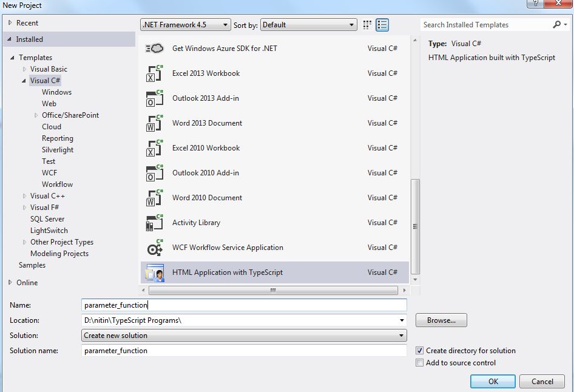Collapse the Installed section
This screenshot has height=392, width=574.
[x=9, y=39]
